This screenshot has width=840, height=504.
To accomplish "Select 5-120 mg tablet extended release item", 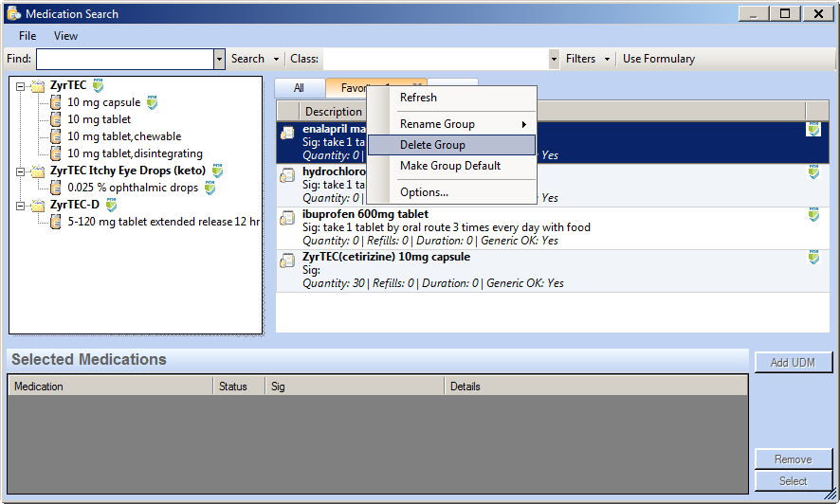I will (164, 222).
